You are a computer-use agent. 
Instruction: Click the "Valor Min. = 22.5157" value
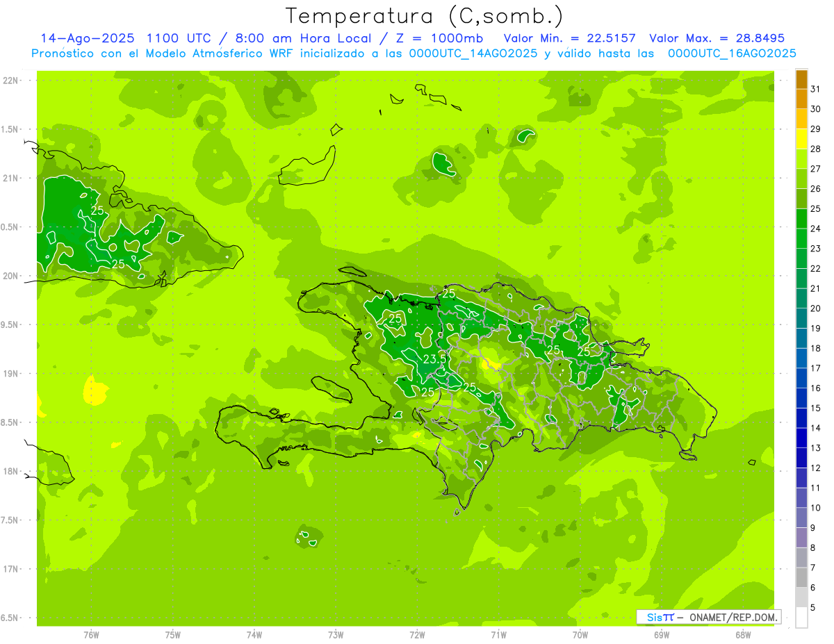click(570, 38)
